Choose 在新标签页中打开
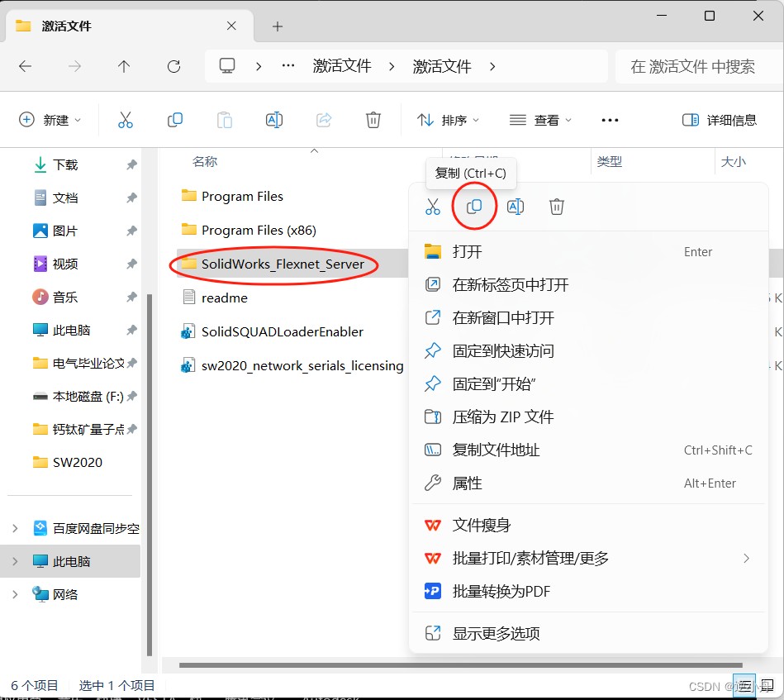 589,284
